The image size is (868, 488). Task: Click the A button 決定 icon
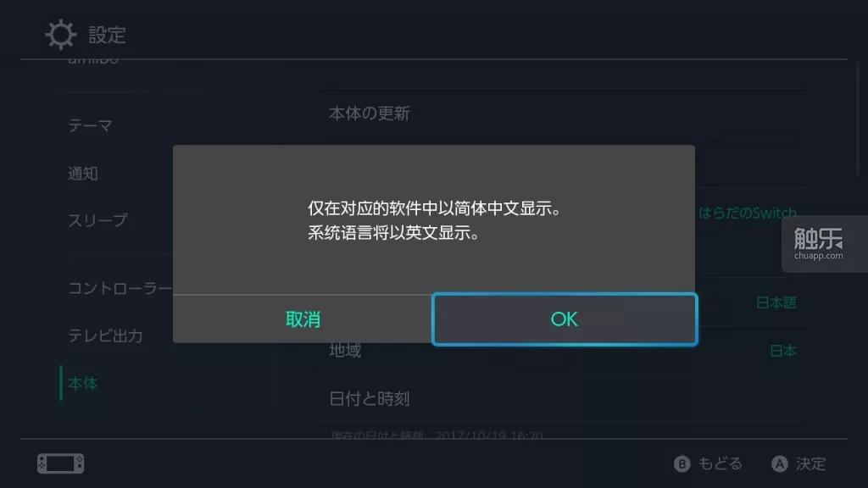pyautogui.click(x=780, y=463)
